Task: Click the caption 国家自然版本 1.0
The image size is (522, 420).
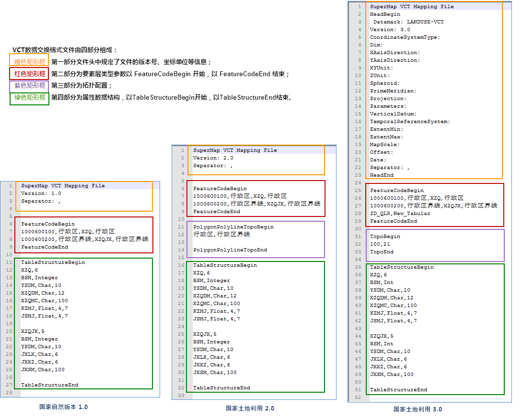Action: point(63,407)
